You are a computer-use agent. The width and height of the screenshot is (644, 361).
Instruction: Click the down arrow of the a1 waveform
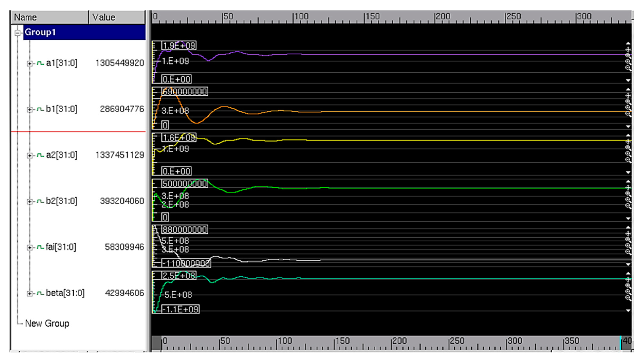coord(628,80)
